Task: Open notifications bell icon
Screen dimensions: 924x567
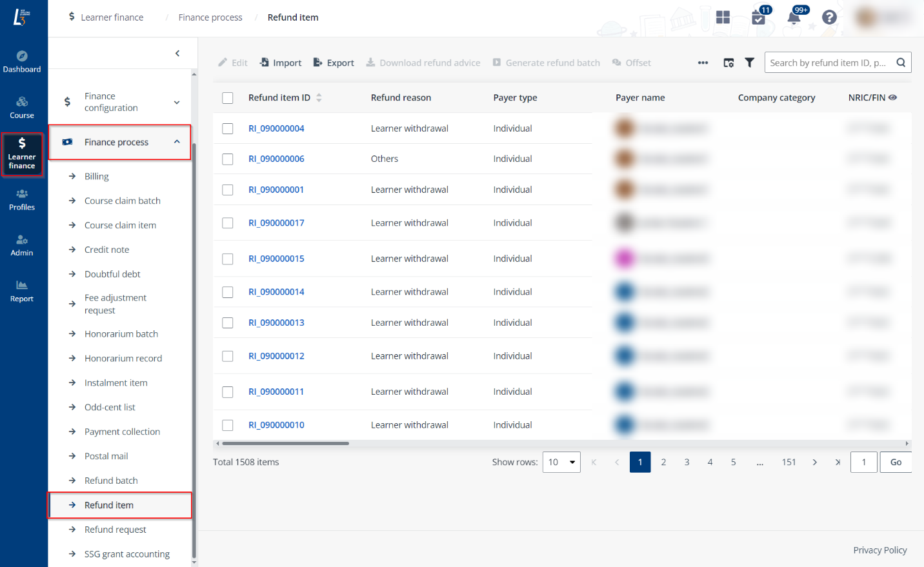Action: [x=794, y=17]
